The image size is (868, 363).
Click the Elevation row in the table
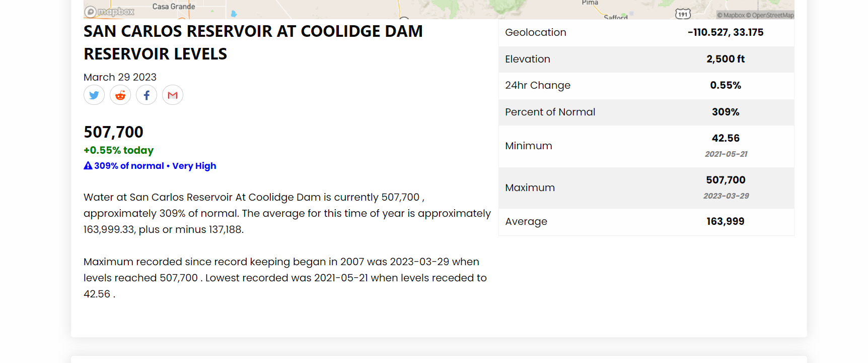(646, 59)
